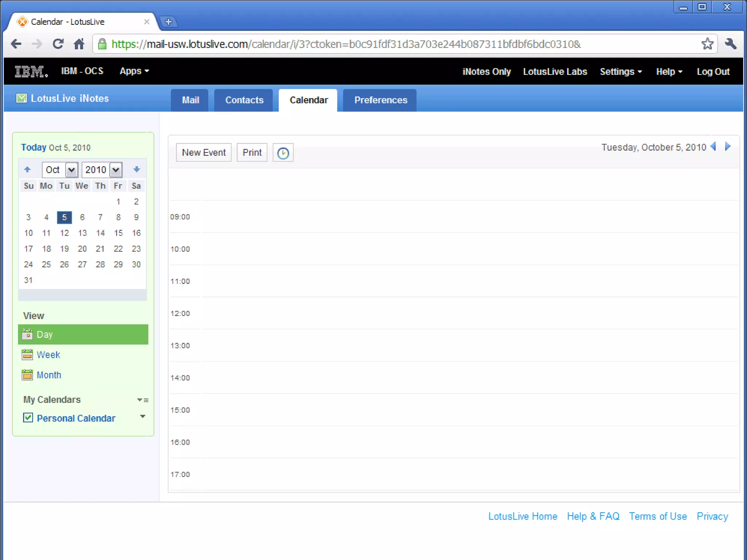Switch to the Mail tab
This screenshot has height=560, width=747.
pos(190,100)
